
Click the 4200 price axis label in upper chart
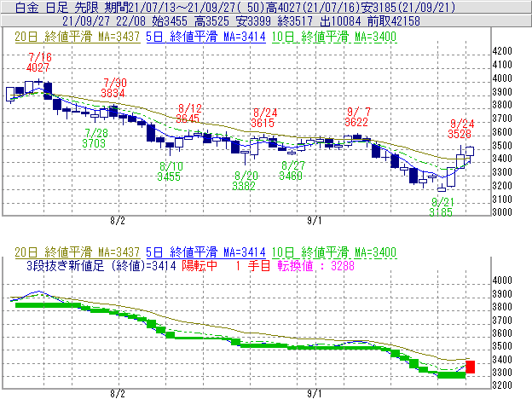tap(502, 51)
